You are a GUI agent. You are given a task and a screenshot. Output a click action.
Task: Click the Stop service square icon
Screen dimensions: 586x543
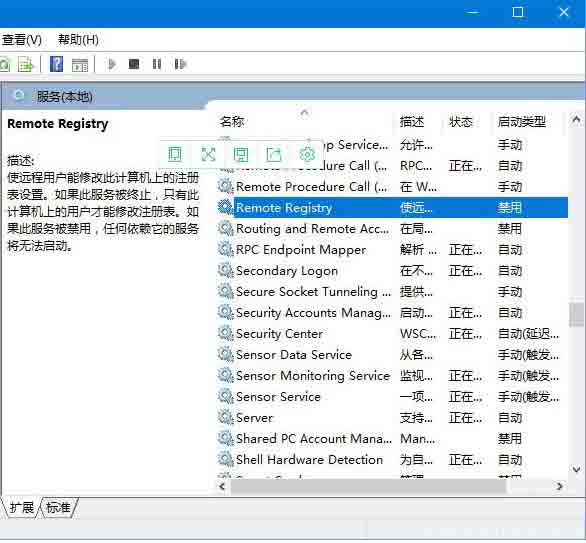(x=134, y=64)
